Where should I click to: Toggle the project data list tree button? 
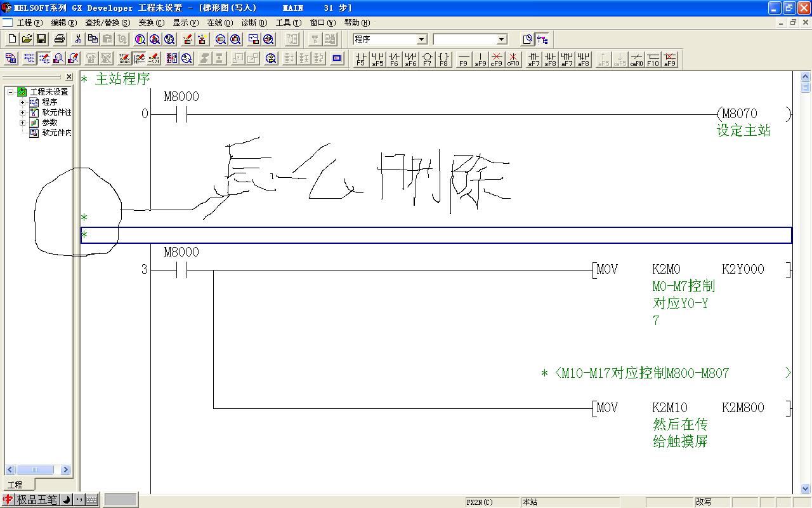coord(542,39)
